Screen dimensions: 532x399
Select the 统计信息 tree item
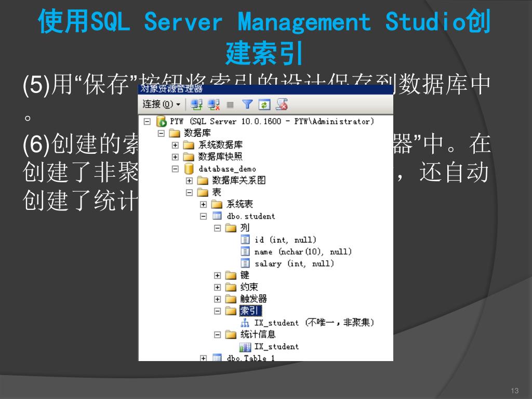[x=258, y=335]
